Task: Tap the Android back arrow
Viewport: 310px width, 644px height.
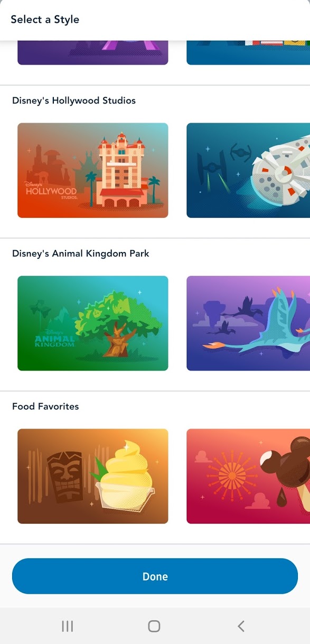Action: (241, 626)
